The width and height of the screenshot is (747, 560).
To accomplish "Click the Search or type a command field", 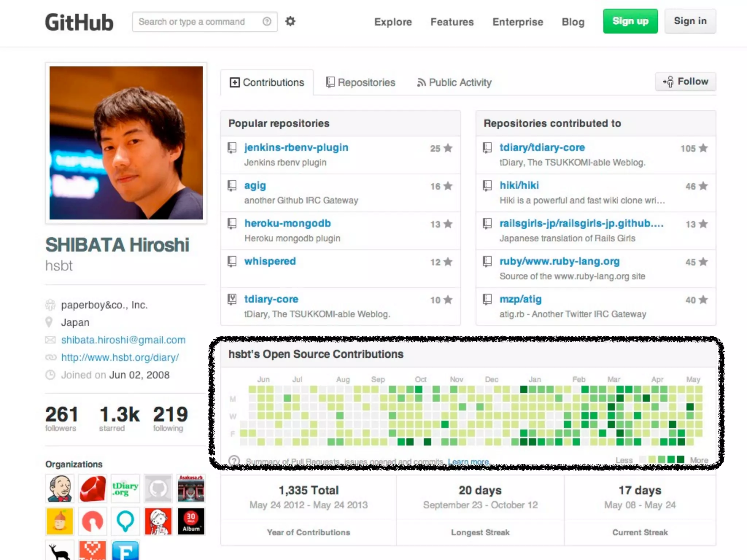I will click(x=205, y=22).
